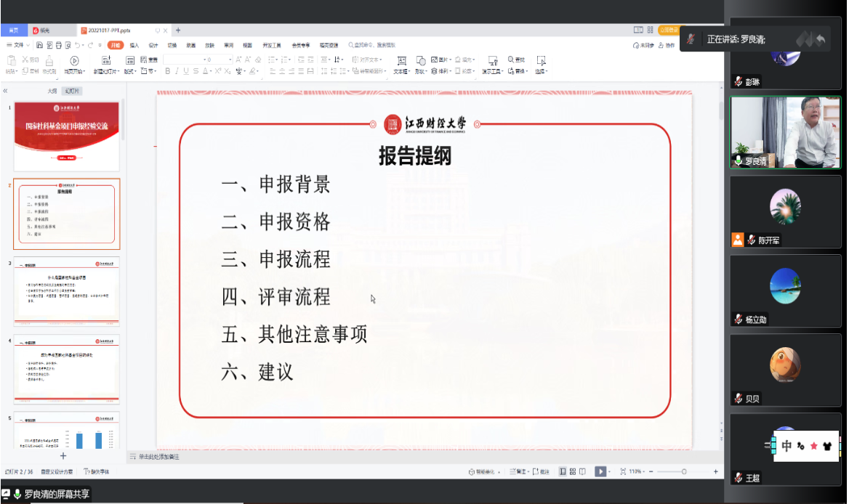Image resolution: width=849 pixels, height=504 pixels.
Task: Click the select (选择) tool icon
Action: 541,61
